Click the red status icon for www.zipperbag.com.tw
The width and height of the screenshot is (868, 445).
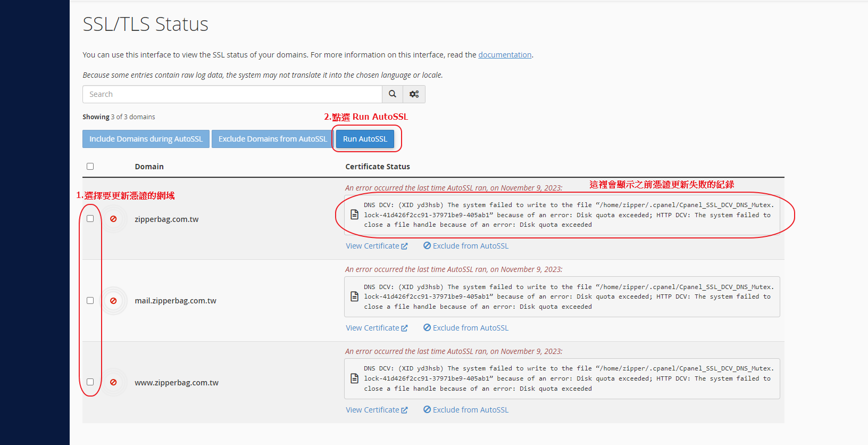(113, 382)
